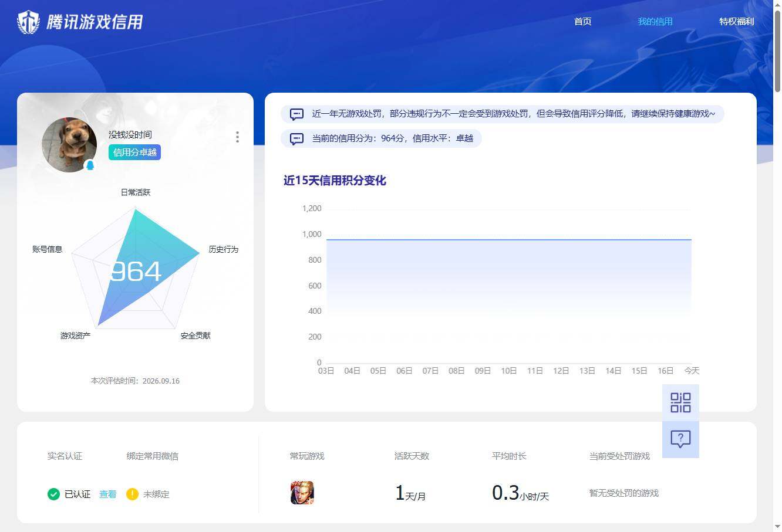Image resolution: width=782 pixels, height=532 pixels.
Task: Click the green verified checkmark icon
Action: (x=53, y=494)
